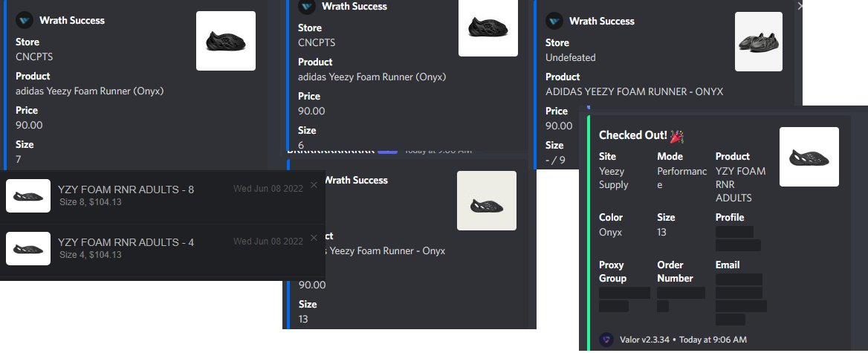Dismiss the YZY FOAM RNR ADULTS - 8 notification
868x353 pixels.
click(x=314, y=185)
